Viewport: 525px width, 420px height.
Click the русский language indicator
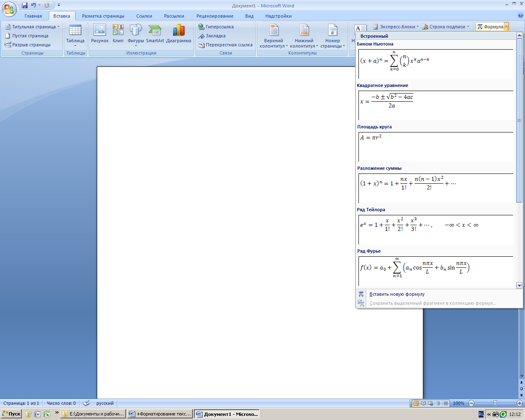105,403
